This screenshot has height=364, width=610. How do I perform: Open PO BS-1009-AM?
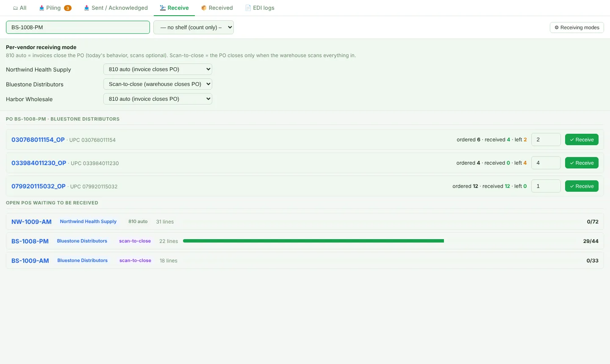click(x=30, y=261)
